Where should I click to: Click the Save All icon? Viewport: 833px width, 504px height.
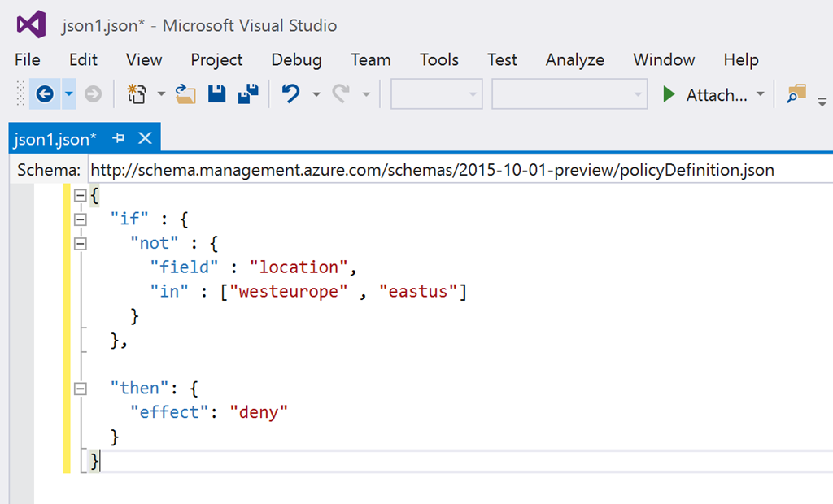[x=248, y=94]
